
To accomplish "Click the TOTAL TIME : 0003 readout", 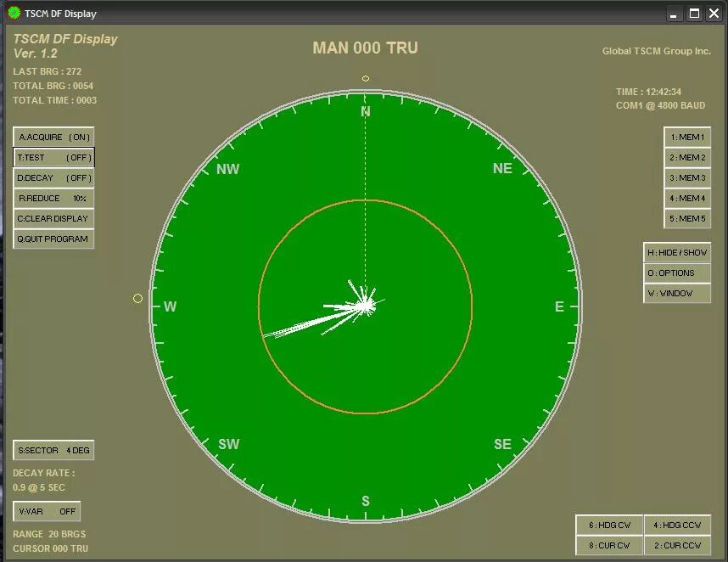I will coord(55,100).
